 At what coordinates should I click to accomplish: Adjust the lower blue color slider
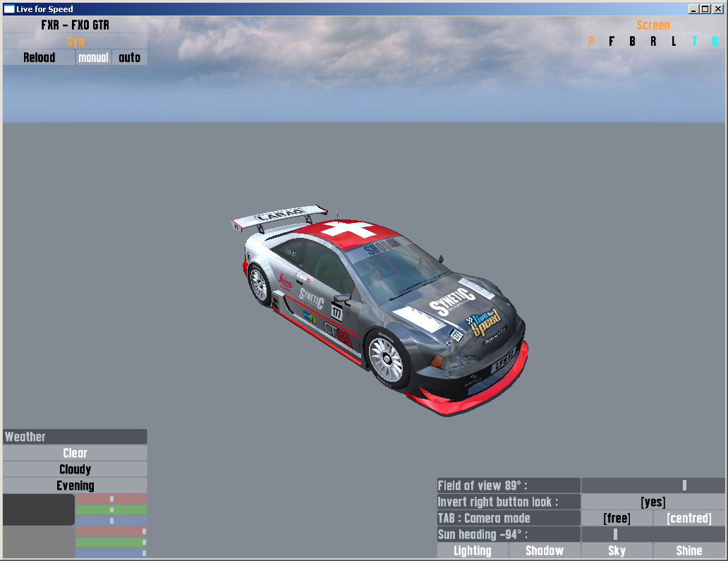click(111, 553)
